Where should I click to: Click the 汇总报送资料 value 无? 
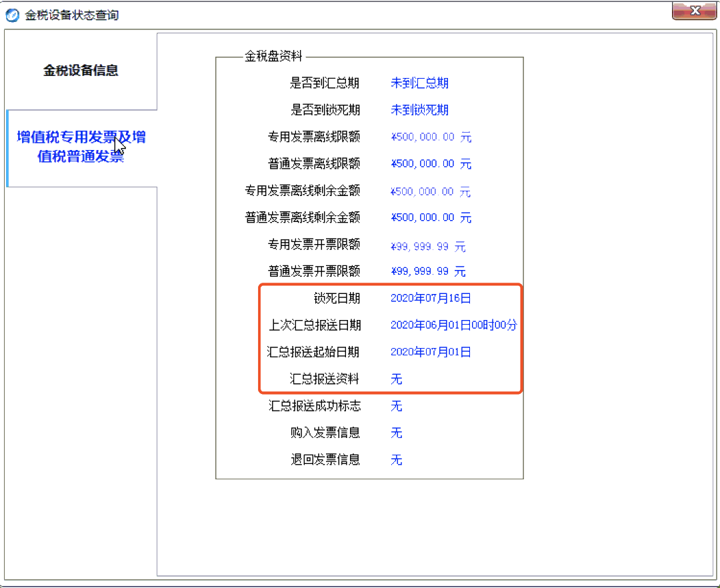(x=396, y=379)
